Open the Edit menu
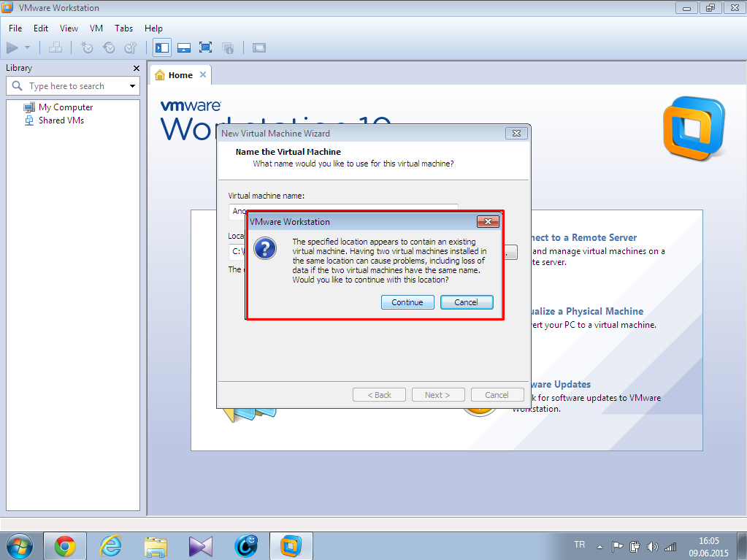747x560 pixels. click(x=40, y=28)
